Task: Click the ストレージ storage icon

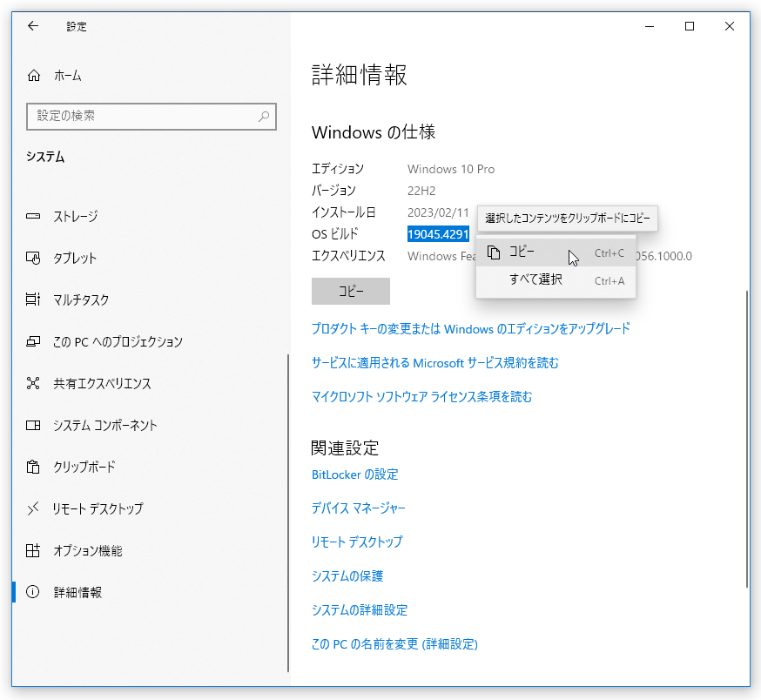Action: coord(33,216)
